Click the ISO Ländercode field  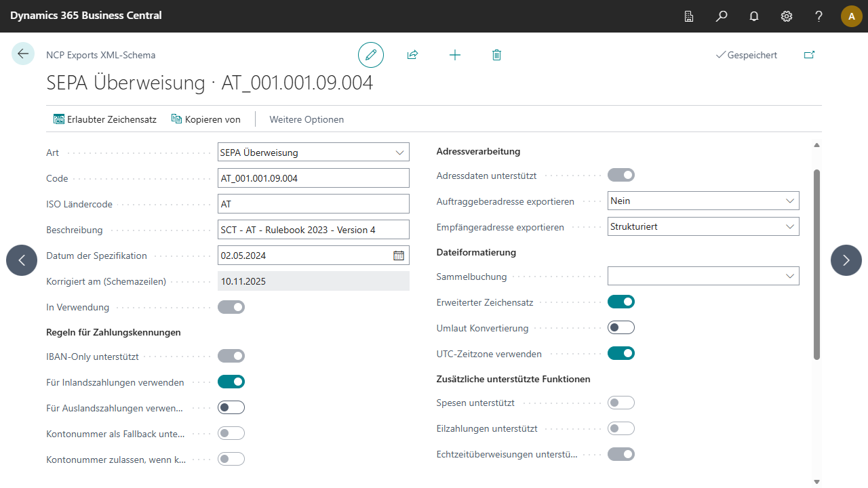coord(313,204)
